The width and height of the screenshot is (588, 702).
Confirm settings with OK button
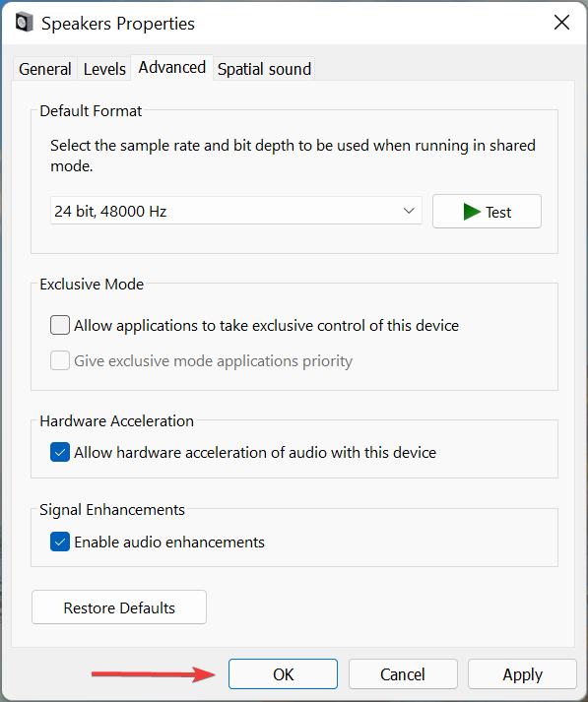coord(283,673)
